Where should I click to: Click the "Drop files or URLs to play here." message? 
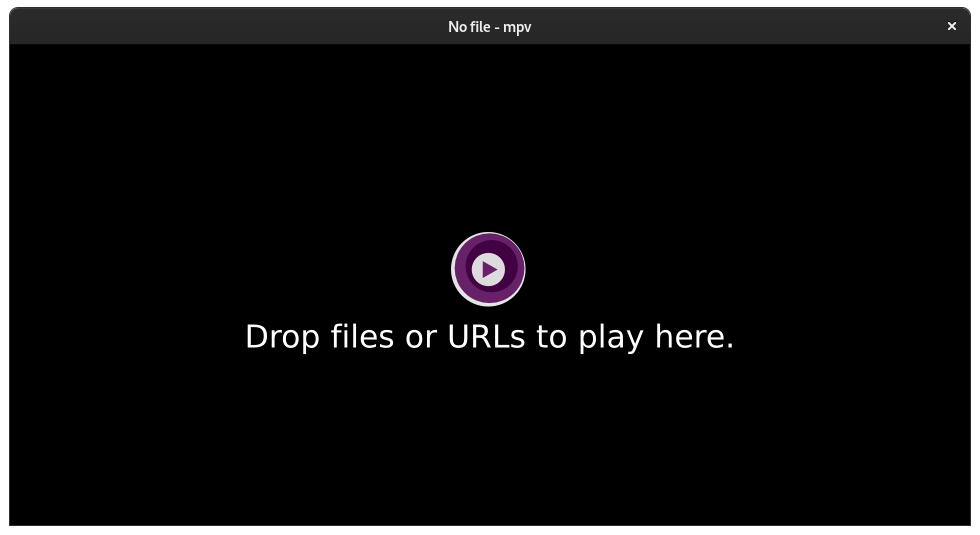point(489,338)
